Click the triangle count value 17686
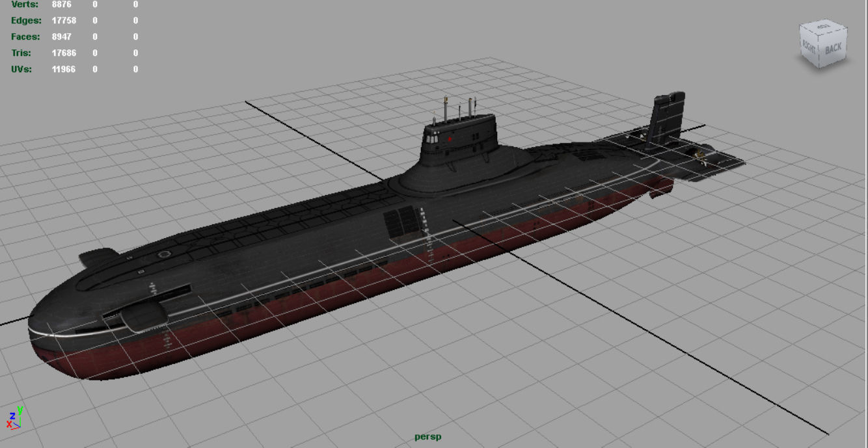The width and height of the screenshot is (868, 448). (64, 53)
